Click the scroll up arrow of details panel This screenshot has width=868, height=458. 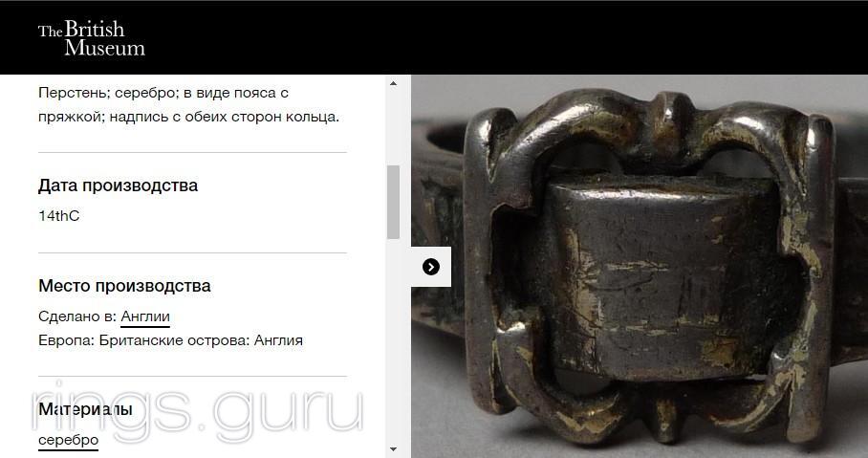point(393,83)
